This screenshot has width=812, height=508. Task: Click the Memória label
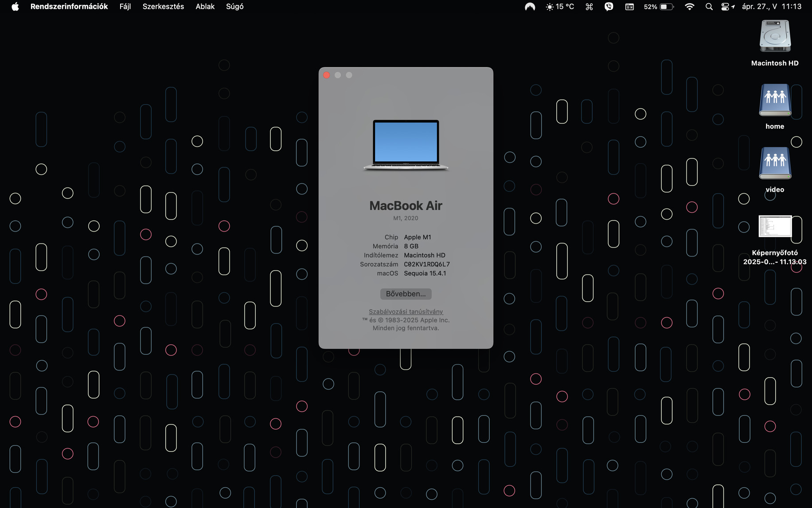pos(385,246)
